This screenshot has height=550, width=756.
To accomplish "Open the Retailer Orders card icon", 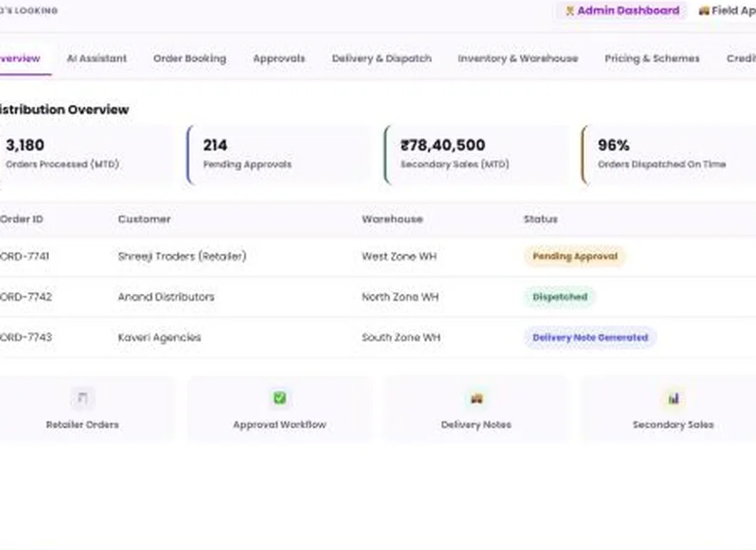I will pos(82,399).
